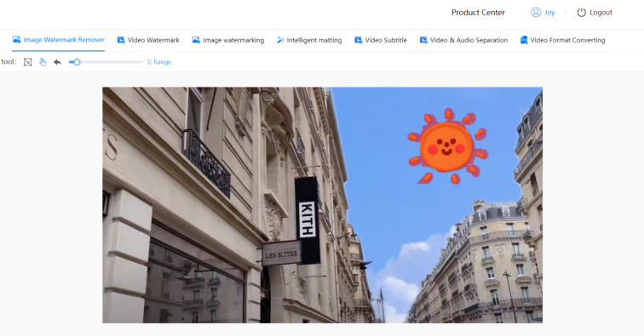Click the slider handle for brush size
This screenshot has width=644, height=336.
(x=77, y=62)
